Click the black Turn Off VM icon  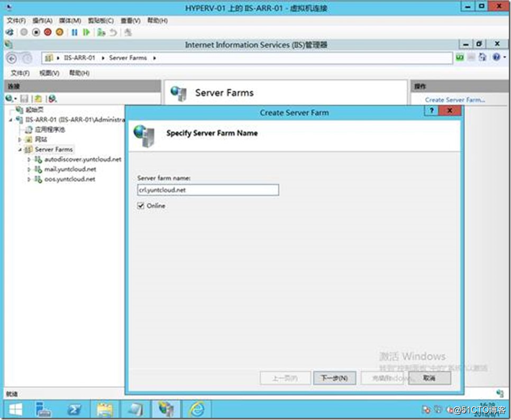point(36,32)
